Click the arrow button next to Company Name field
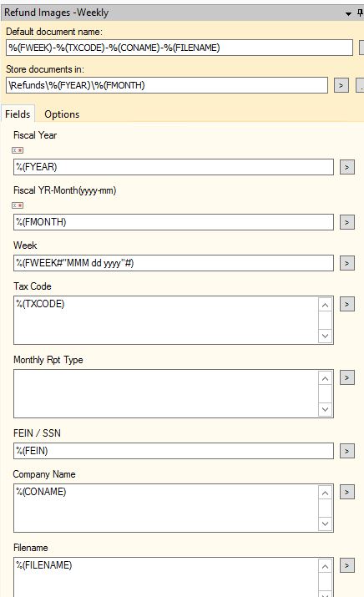The image size is (364, 597). [x=346, y=492]
